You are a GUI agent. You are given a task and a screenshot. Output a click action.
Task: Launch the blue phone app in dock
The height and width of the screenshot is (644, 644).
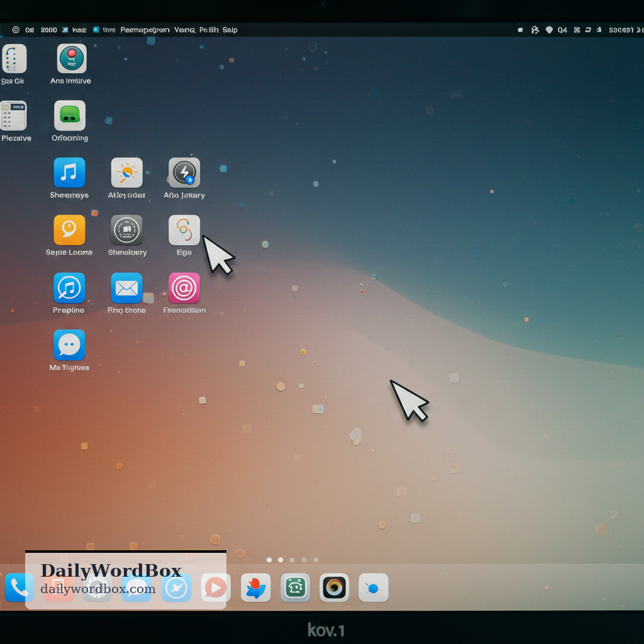tap(19, 587)
